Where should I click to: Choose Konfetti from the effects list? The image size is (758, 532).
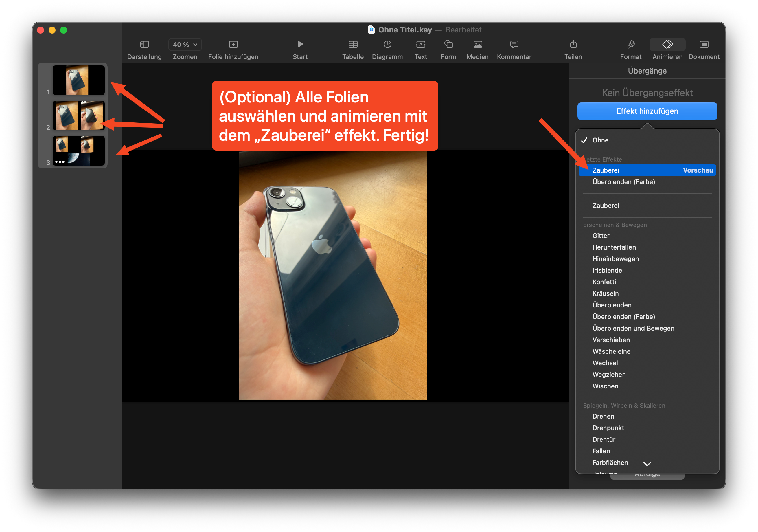(x=604, y=282)
